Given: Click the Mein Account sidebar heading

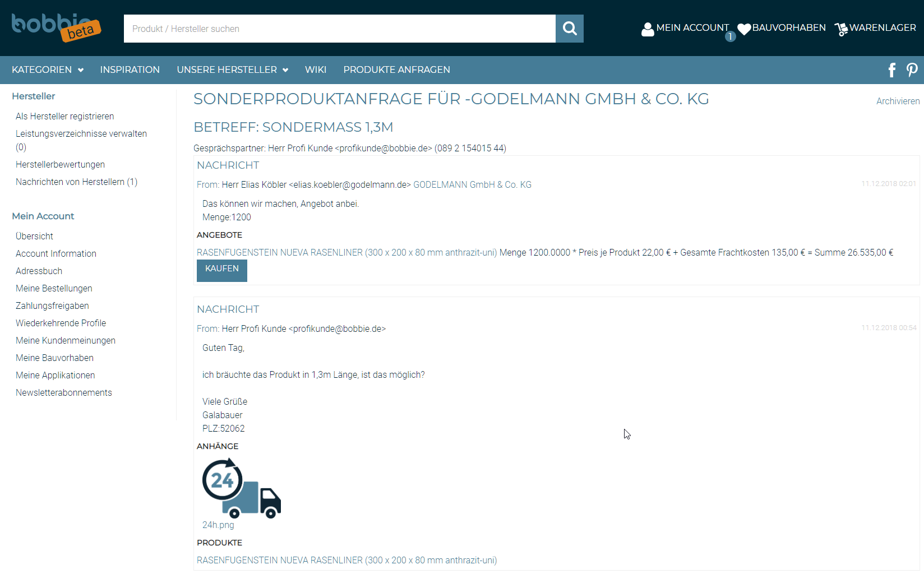Looking at the screenshot, I should (43, 216).
